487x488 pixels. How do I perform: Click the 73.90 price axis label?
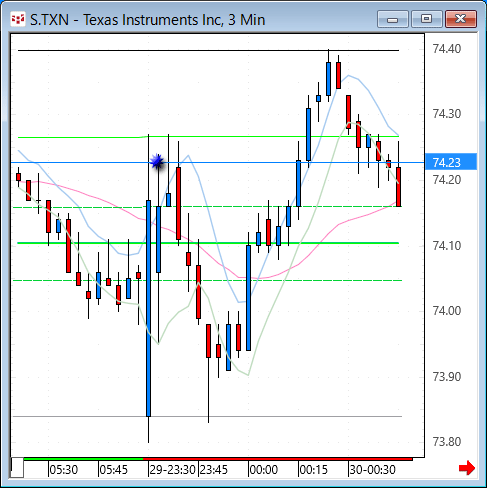[x=447, y=377]
